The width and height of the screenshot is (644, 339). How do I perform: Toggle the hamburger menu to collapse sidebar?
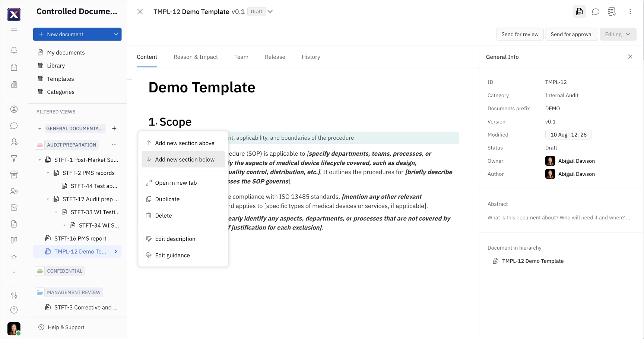pos(14,29)
